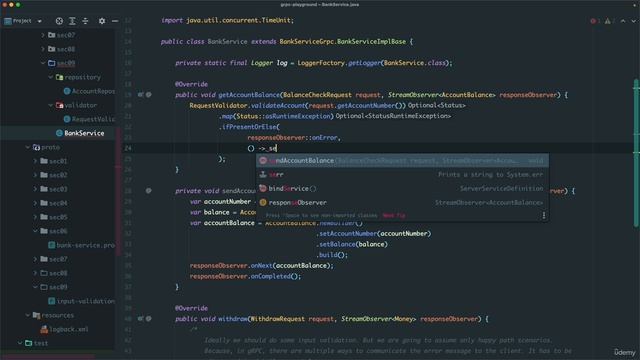Collapse the proto directory
This screenshot has height=360, width=640.
tap(27, 147)
